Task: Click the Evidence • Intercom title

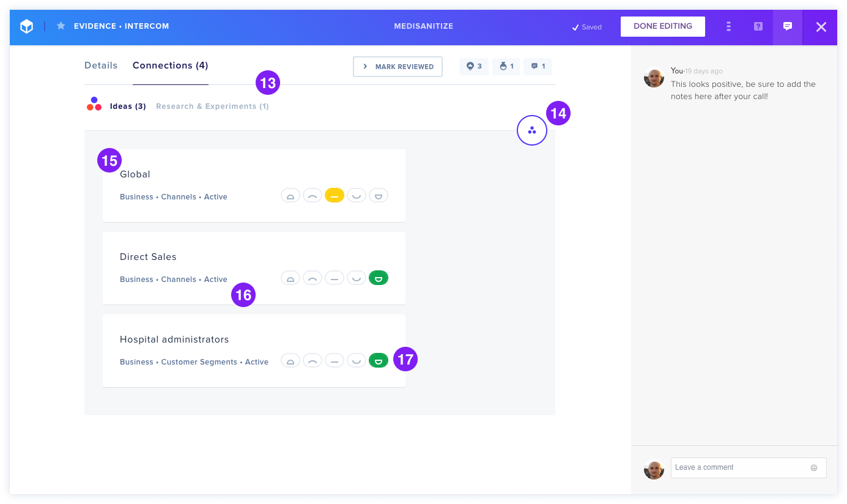Action: tap(122, 26)
